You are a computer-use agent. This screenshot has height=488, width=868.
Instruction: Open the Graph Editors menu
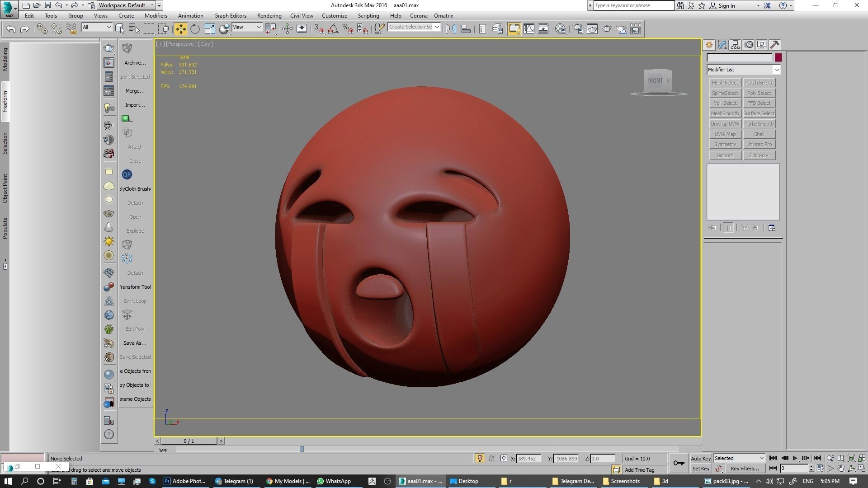[x=230, y=16]
